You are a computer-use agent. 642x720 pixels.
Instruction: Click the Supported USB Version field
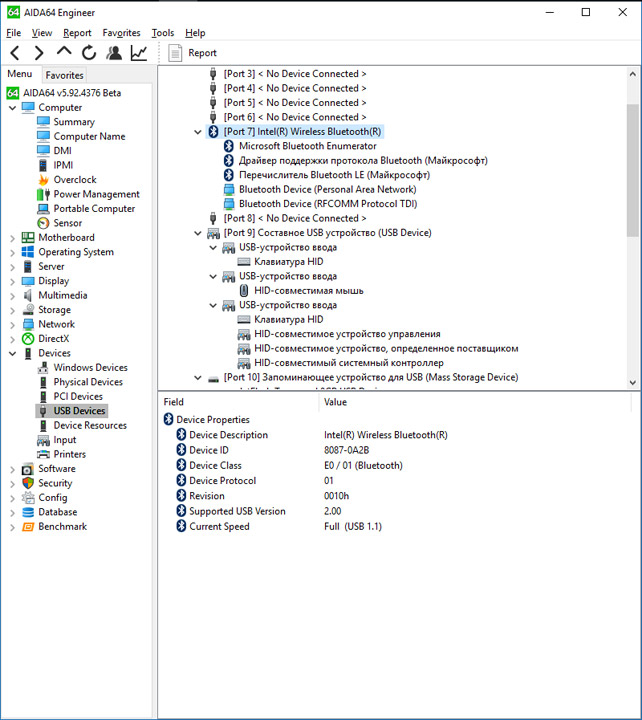click(237, 512)
